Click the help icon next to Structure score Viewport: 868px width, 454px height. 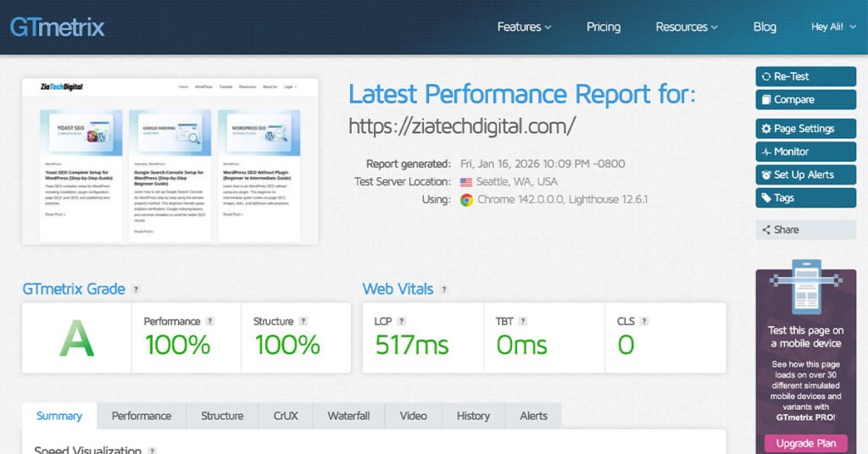tap(303, 321)
